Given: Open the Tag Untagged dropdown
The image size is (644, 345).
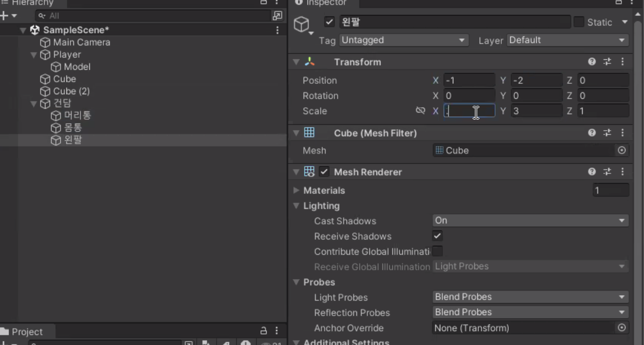Looking at the screenshot, I should (x=404, y=40).
